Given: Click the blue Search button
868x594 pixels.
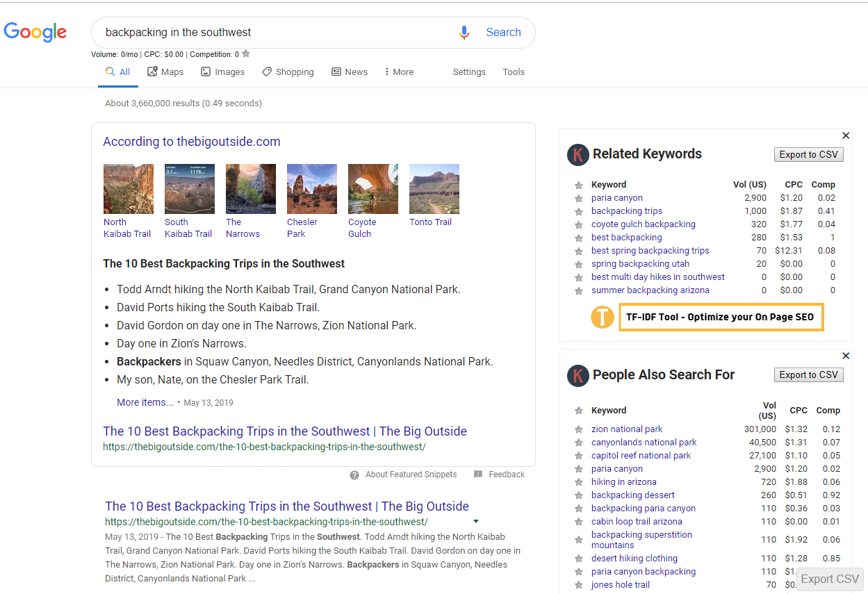Looking at the screenshot, I should pos(503,33).
